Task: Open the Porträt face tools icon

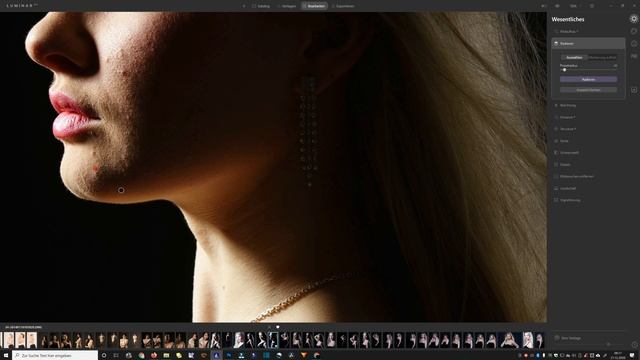Action: coord(633,44)
